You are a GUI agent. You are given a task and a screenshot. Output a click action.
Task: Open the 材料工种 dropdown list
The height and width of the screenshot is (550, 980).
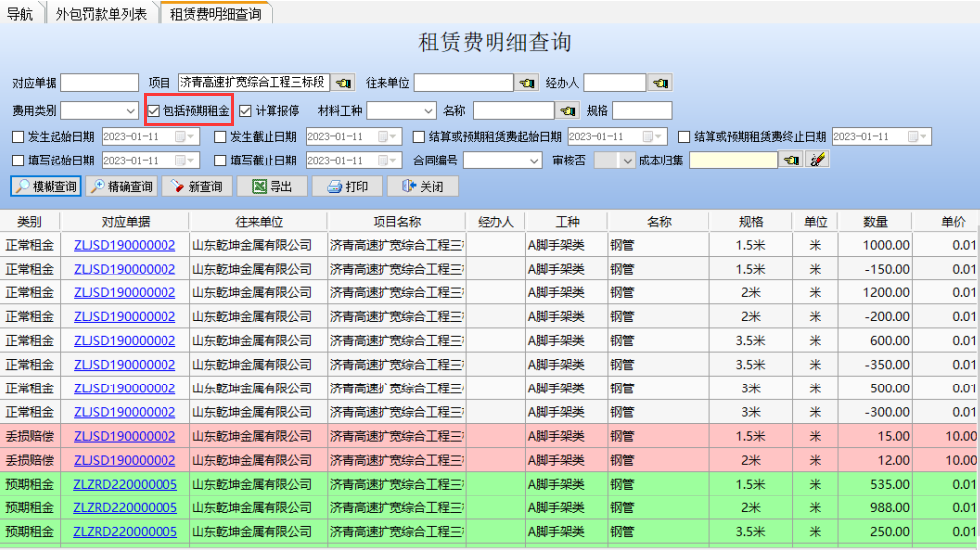429,111
